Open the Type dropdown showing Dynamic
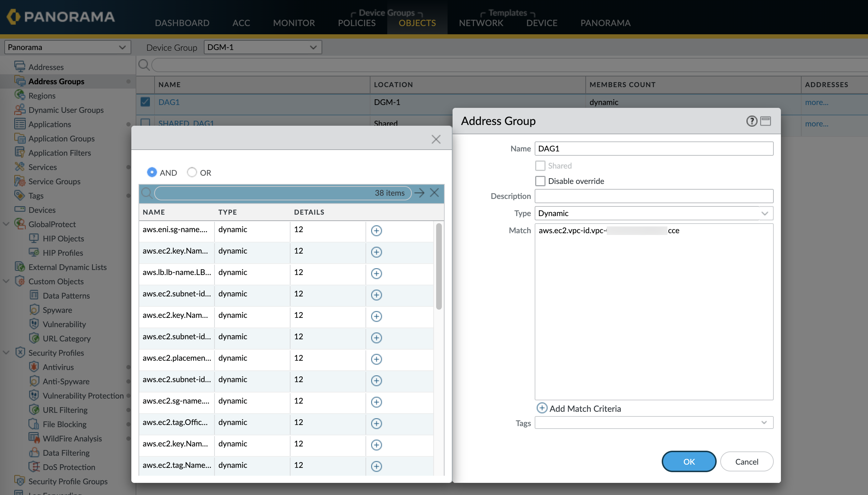 click(764, 213)
